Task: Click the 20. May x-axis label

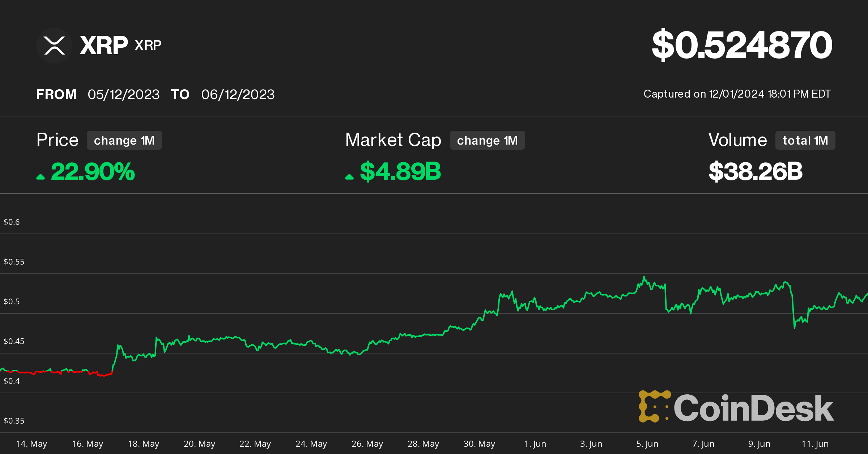Action: (x=199, y=444)
